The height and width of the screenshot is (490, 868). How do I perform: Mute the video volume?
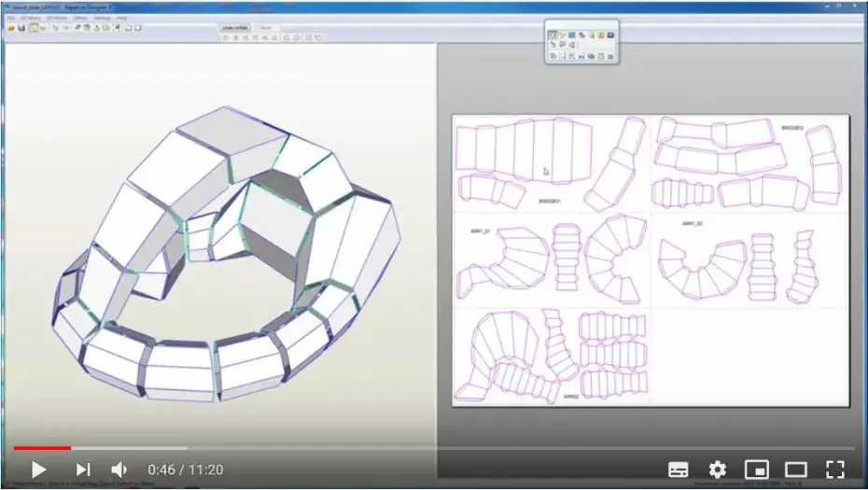(119, 469)
